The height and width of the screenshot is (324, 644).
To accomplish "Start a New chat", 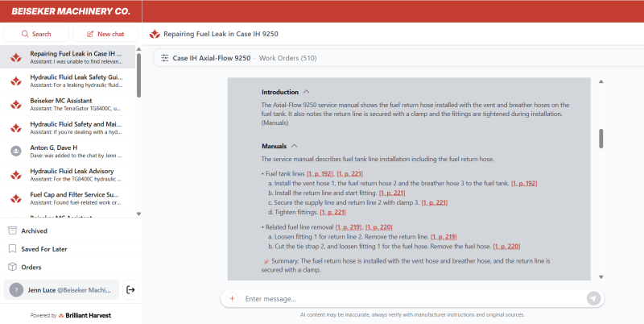I will [105, 34].
